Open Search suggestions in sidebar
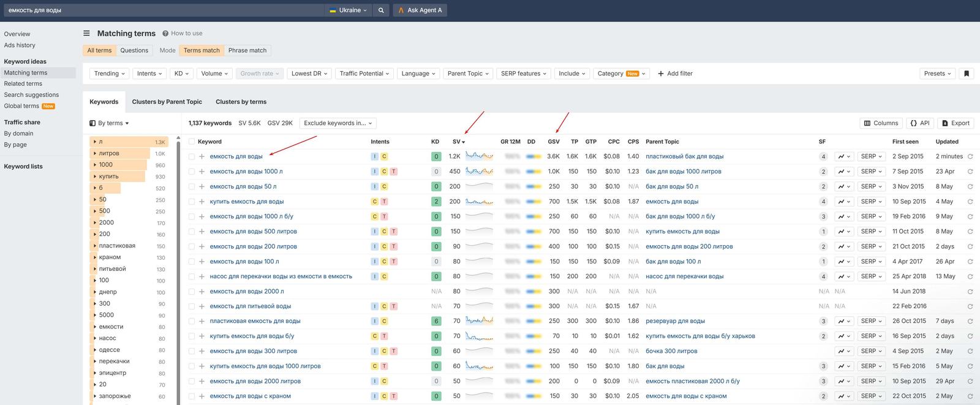This screenshot has height=405, width=980. tap(31, 95)
